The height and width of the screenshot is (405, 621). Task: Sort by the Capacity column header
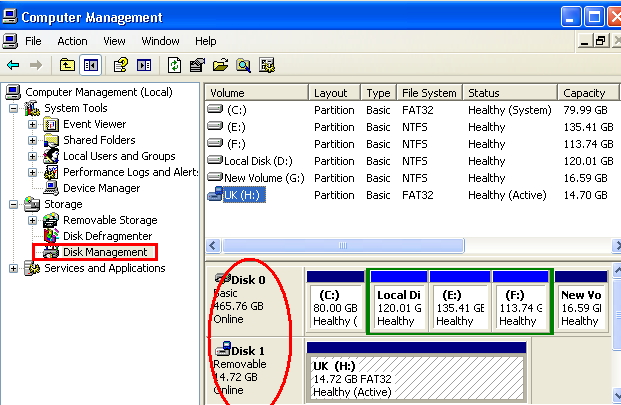[x=588, y=93]
